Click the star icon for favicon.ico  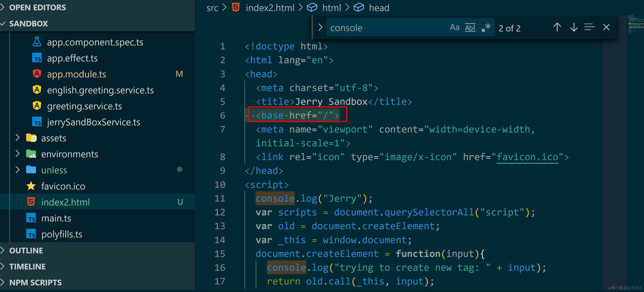tap(31, 186)
